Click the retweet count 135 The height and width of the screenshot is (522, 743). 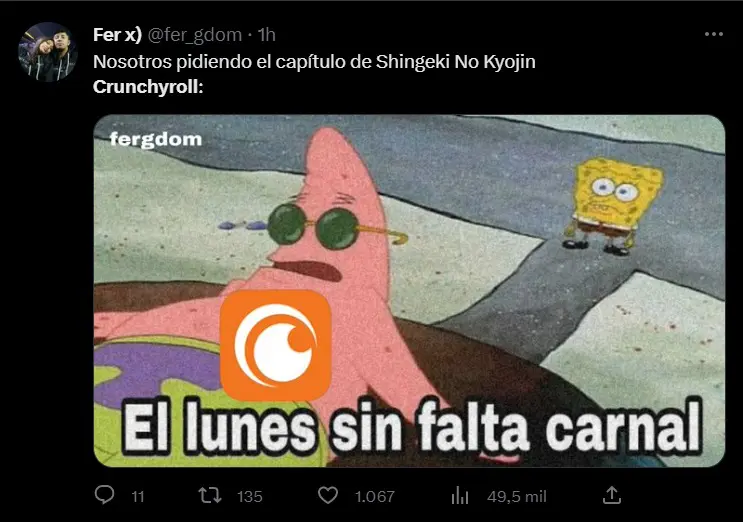tap(249, 496)
